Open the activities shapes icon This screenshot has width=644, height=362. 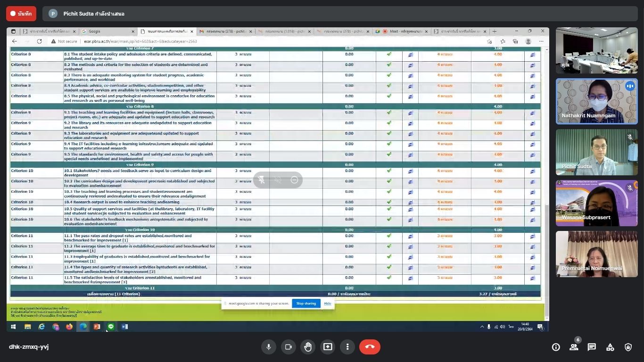pos(610,347)
